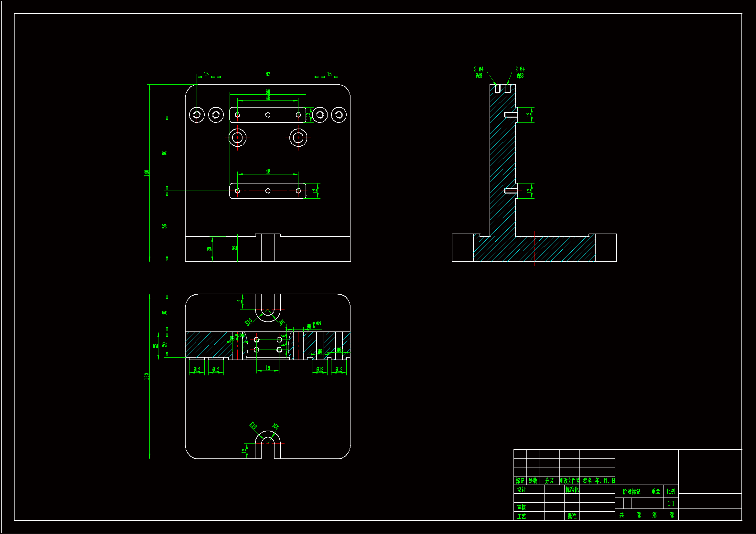756x534 pixels.
Task: Click the 140 height dimension text
Action: point(146,173)
